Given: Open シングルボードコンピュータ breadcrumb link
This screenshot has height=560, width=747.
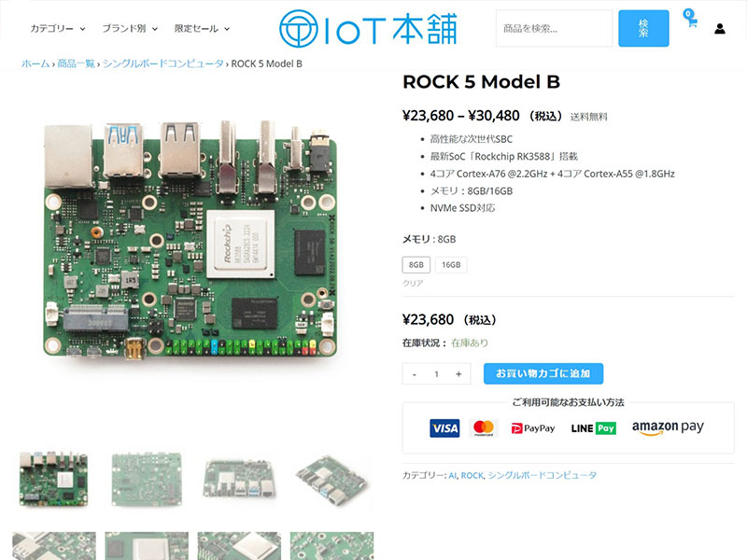Looking at the screenshot, I should click(162, 63).
